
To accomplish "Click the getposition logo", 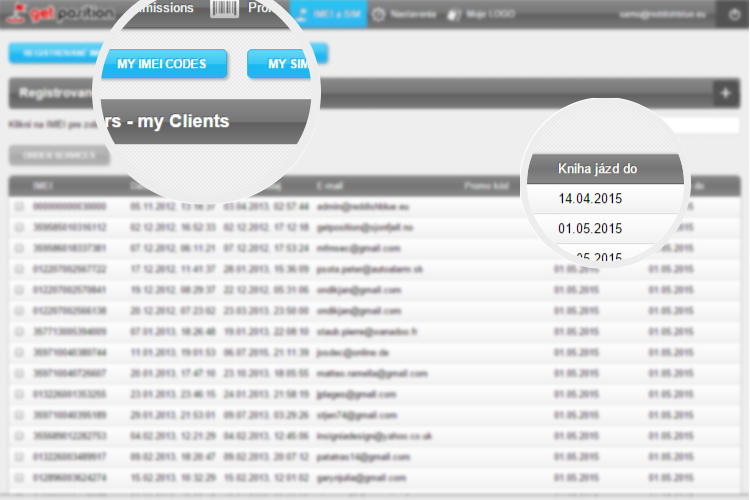I will pyautogui.click(x=61, y=14).
